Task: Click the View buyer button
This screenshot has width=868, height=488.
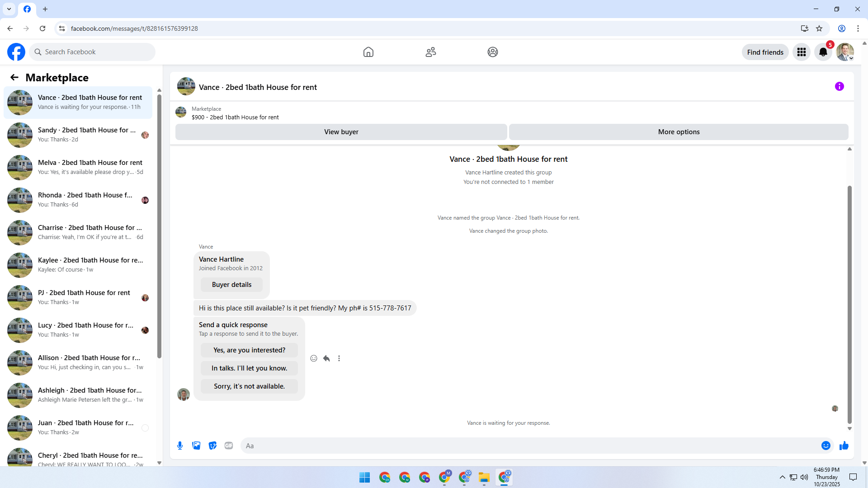Action: [341, 132]
